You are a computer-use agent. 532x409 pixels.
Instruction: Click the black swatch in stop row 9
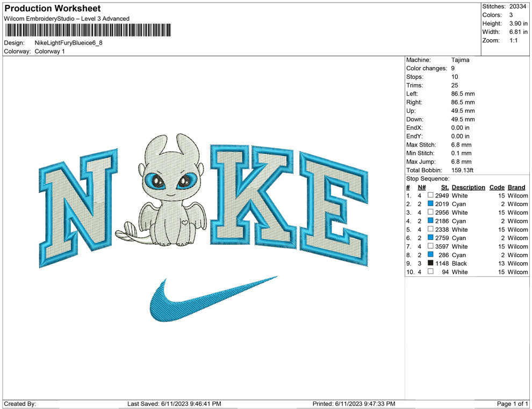coord(430,263)
